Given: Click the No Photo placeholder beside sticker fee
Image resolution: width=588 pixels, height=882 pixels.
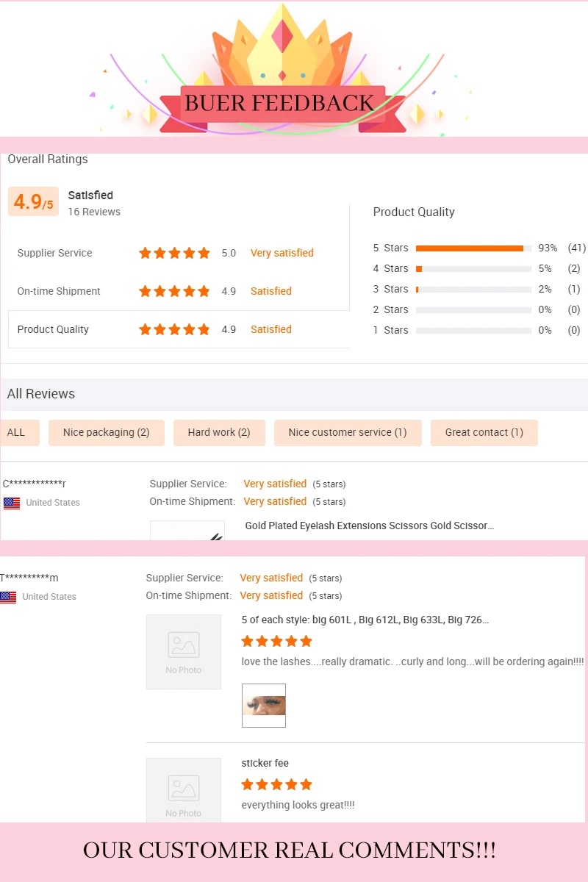Looking at the screenshot, I should (184, 790).
